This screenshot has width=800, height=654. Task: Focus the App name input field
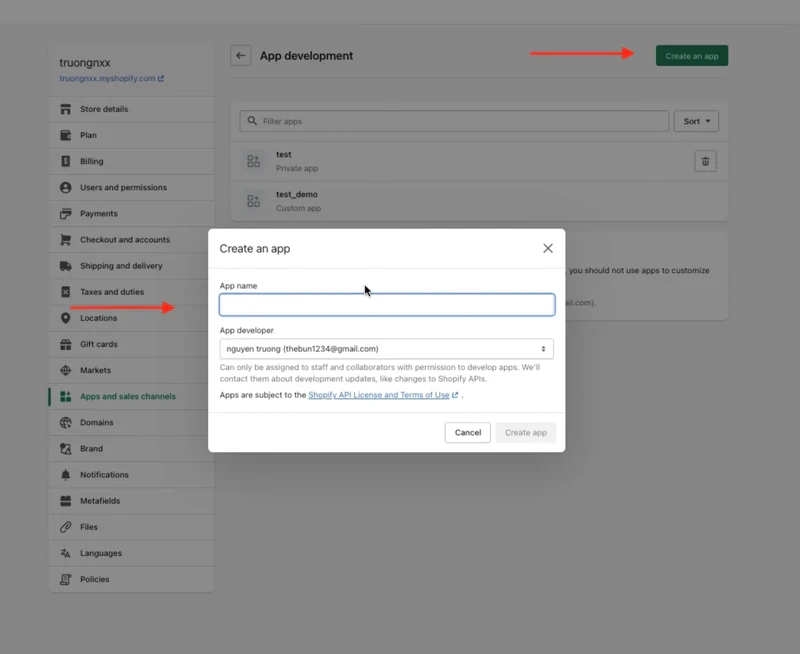(387, 305)
